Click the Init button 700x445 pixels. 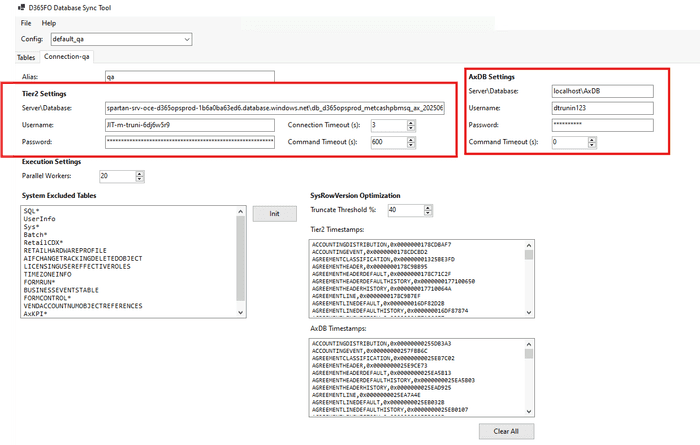pos(275,214)
